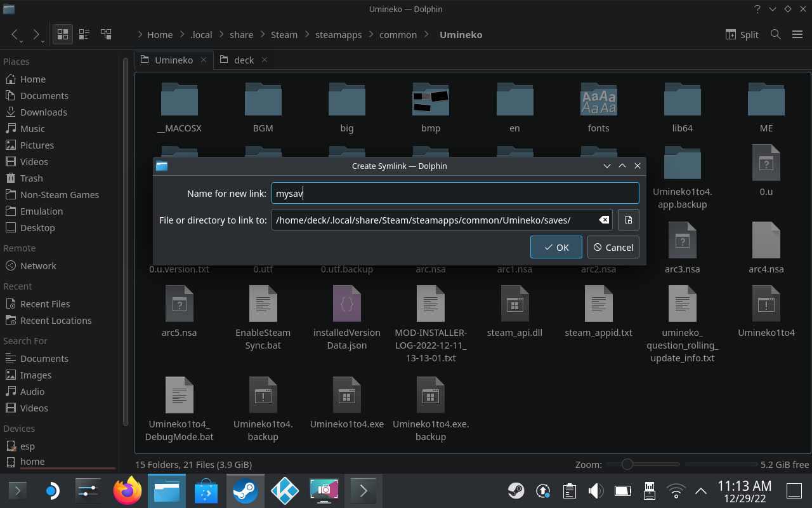The width and height of the screenshot is (812, 508).
Task: Open Kodi from the taskbar
Action: coord(285,490)
